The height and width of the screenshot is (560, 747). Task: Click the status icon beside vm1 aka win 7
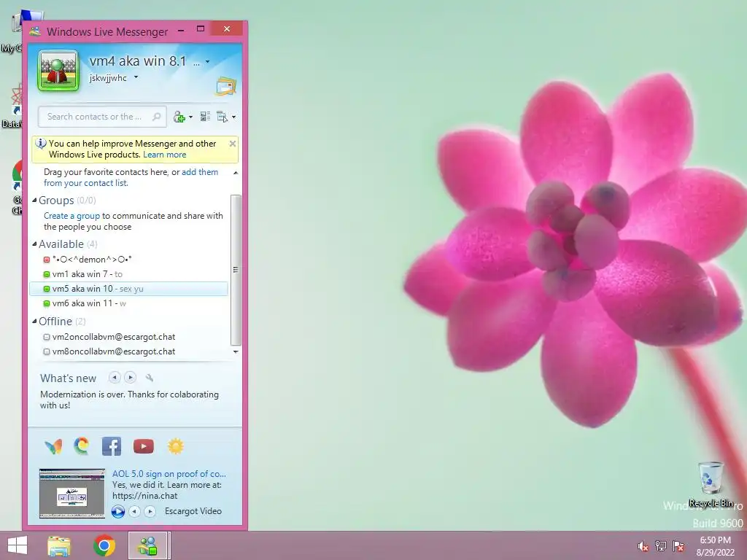47,274
